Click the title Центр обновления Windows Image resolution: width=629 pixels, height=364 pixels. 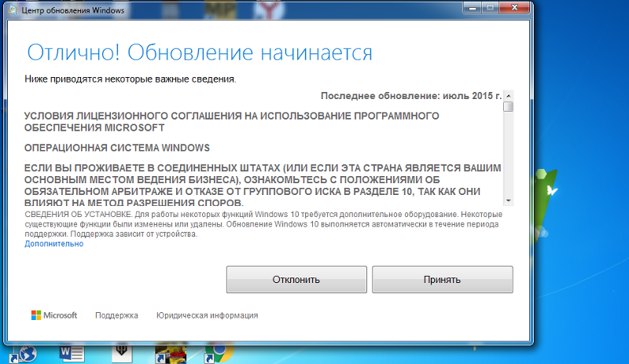point(73,10)
